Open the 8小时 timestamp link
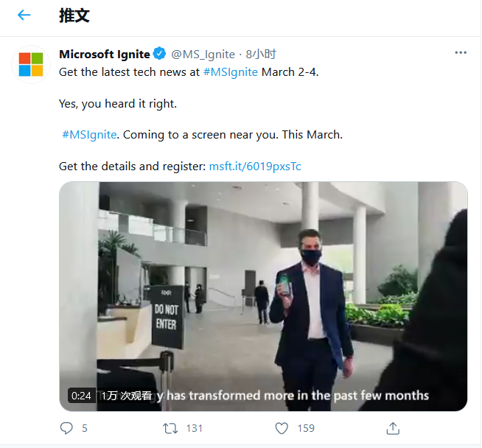Image resolution: width=482 pixels, height=448 pixels. pos(261,54)
